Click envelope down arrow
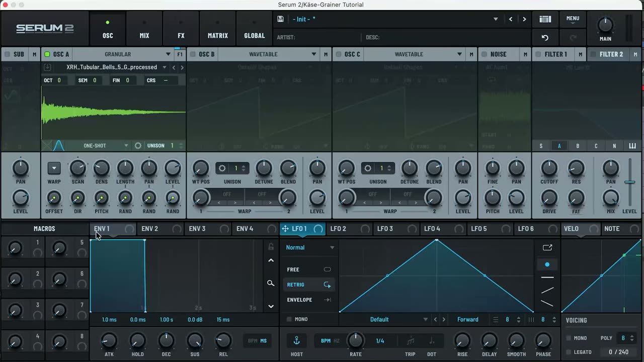Screen dimensions: 644x362 pos(271,306)
